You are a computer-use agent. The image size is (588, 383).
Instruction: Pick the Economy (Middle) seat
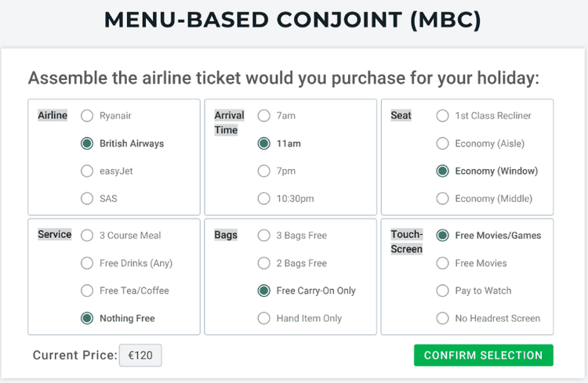(443, 199)
